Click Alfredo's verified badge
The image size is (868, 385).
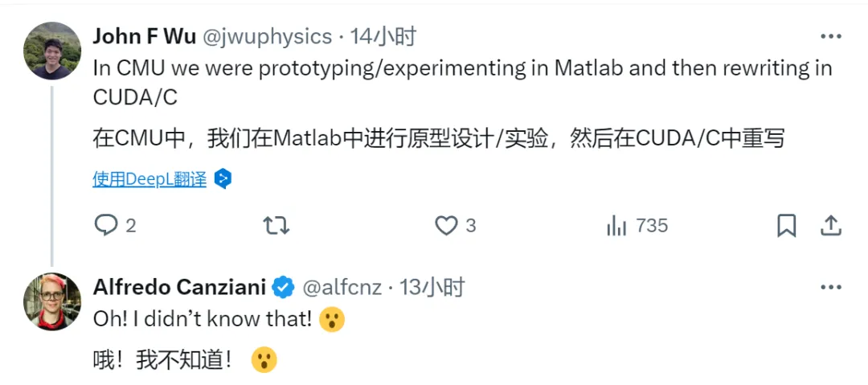pos(282,287)
